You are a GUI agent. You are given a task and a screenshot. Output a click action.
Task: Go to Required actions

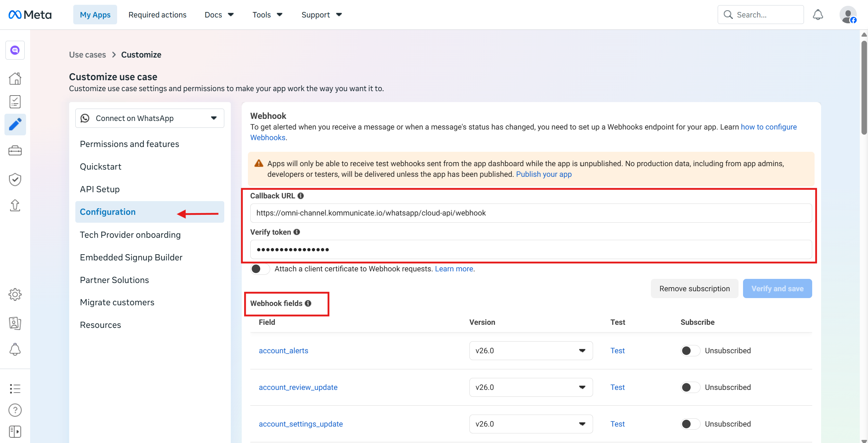158,15
